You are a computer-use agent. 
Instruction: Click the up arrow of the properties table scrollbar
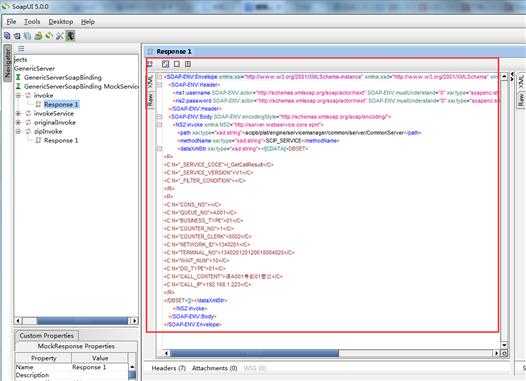click(132, 367)
